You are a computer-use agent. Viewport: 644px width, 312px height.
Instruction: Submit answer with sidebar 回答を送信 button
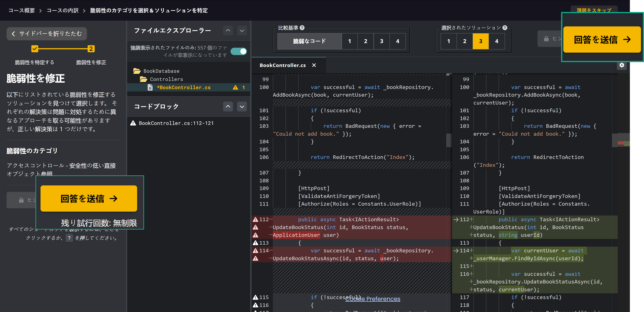point(89,198)
